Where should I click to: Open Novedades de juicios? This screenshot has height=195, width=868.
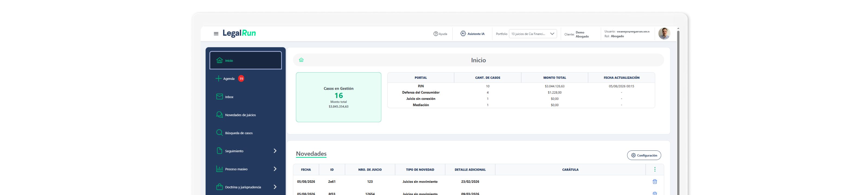point(246,115)
